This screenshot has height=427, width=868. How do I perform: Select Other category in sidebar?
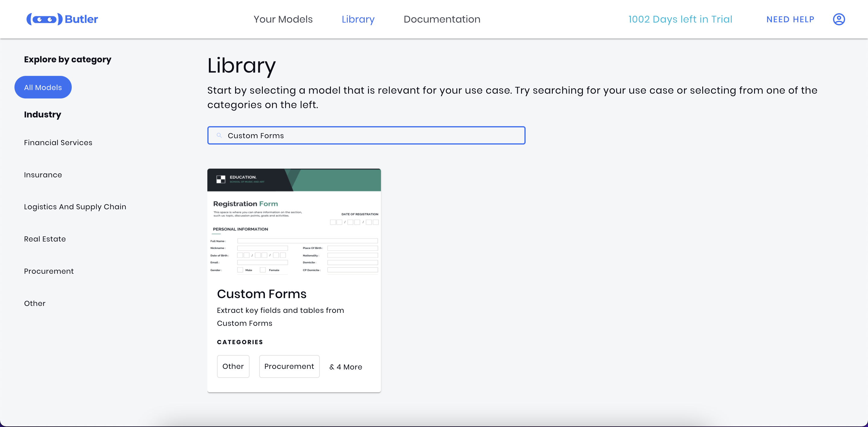(34, 304)
